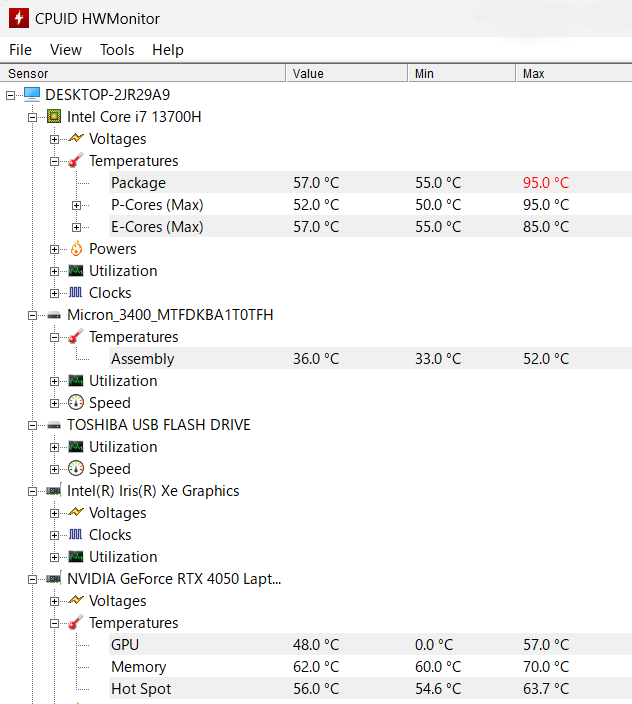Screen dimensions: 632x704
Task: Collapse the TOSHIBA USB FLASH DRIVE node
Action: click(x=32, y=425)
